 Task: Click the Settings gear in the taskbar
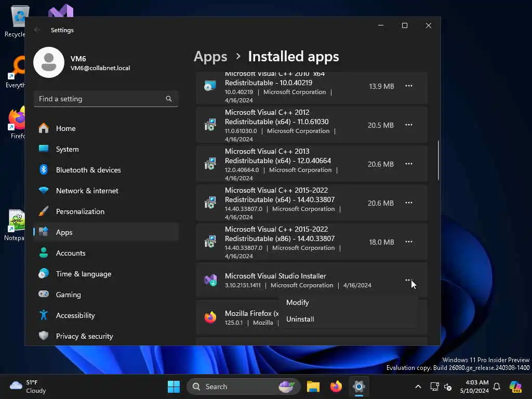pyautogui.click(x=358, y=387)
